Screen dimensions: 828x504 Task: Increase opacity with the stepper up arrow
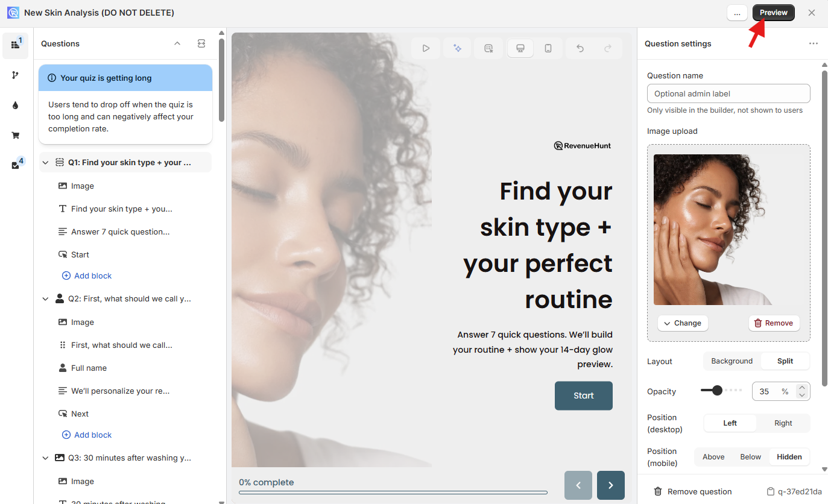pos(802,388)
